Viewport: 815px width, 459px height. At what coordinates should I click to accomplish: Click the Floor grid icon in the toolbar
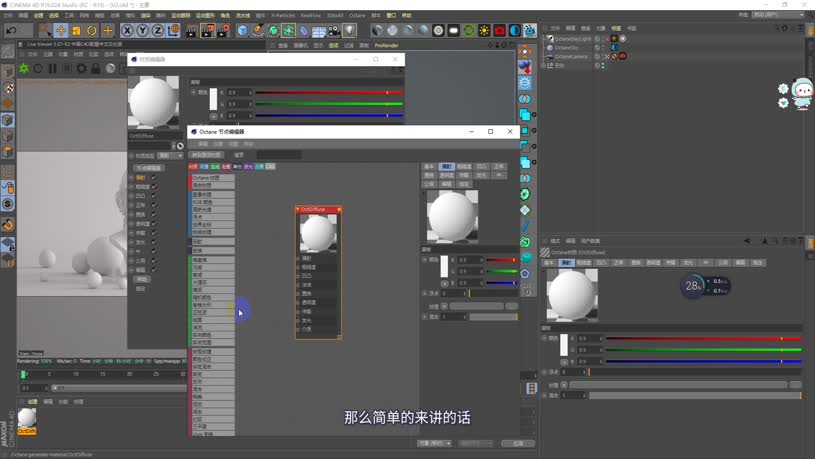click(x=319, y=31)
